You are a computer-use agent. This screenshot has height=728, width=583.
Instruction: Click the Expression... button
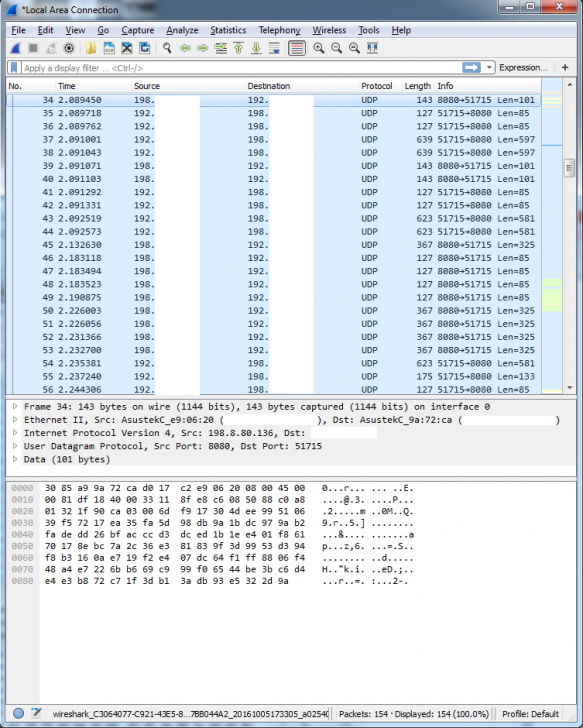coord(523,68)
